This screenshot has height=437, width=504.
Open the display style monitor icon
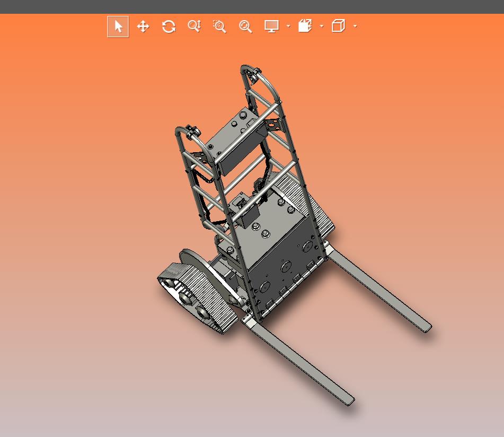[271, 26]
